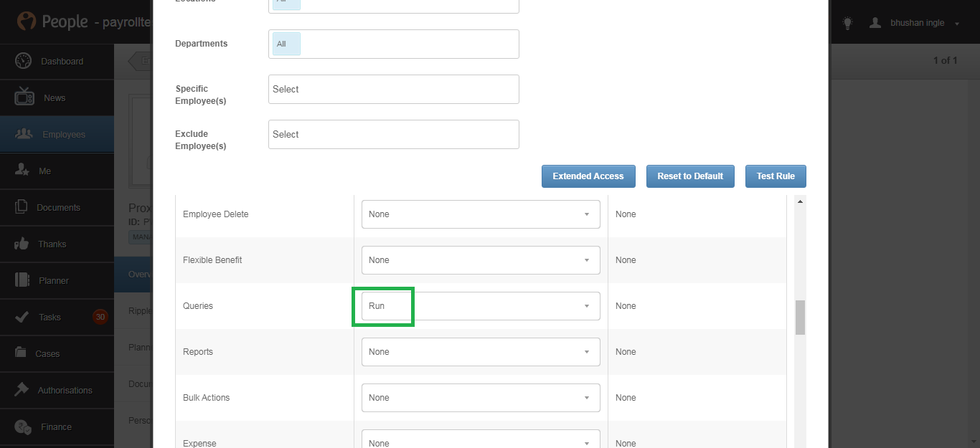The image size is (980, 448).
Task: Click the Bulk Actions row label
Action: (x=207, y=398)
